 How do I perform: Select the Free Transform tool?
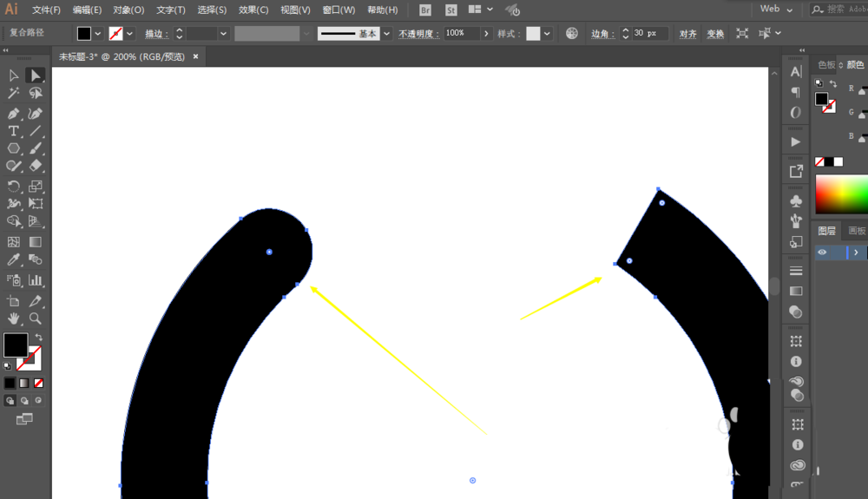pyautogui.click(x=36, y=204)
